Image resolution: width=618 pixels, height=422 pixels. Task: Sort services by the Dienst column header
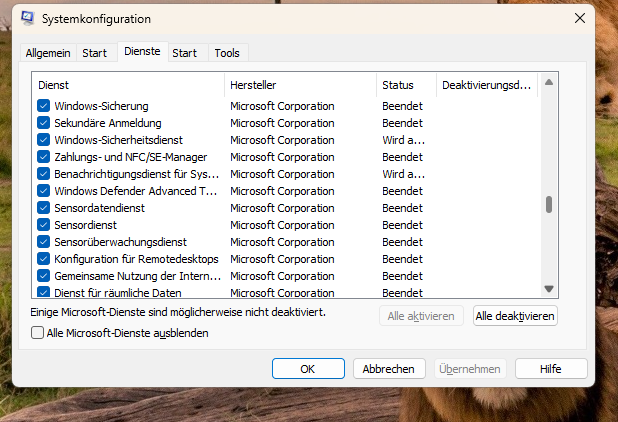[x=127, y=85]
